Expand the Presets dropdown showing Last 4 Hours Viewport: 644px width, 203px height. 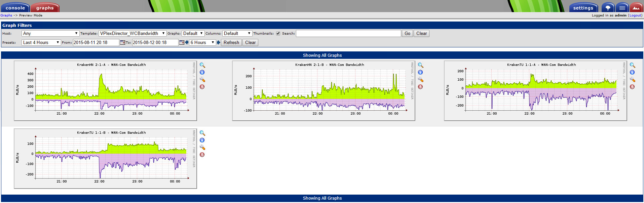tap(41, 43)
